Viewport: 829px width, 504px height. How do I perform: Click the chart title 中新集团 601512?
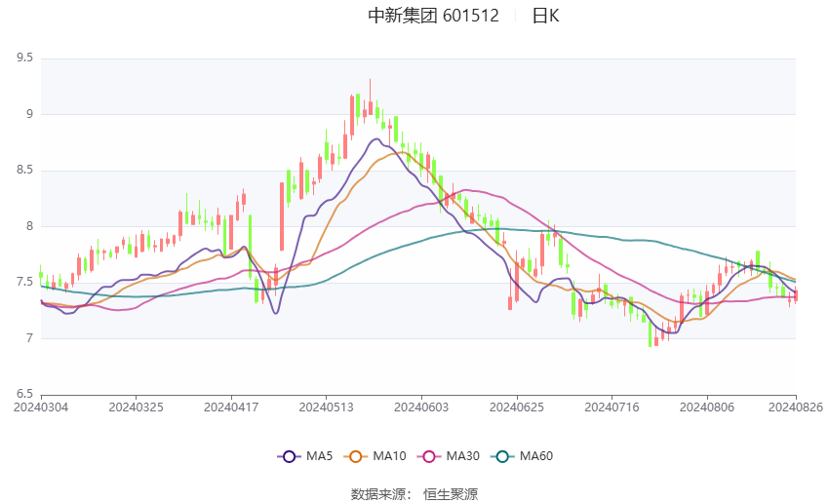(x=434, y=16)
